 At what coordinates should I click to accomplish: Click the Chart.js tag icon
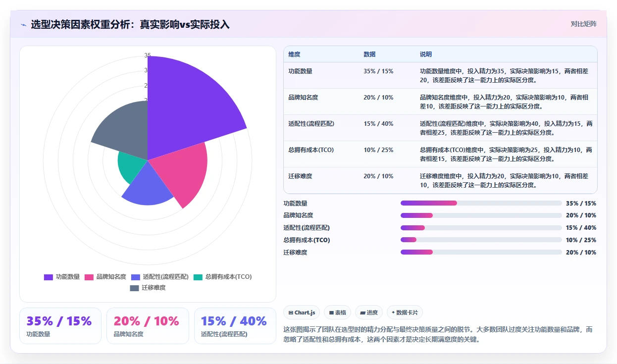click(x=291, y=313)
